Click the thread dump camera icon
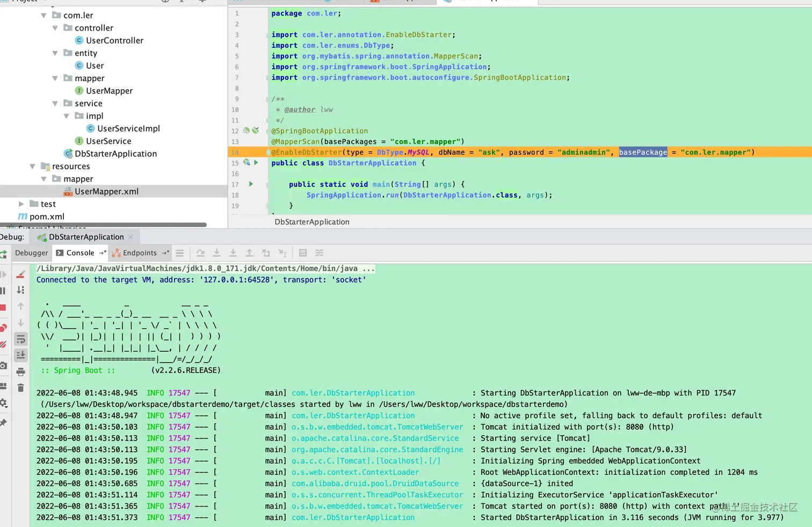Image resolution: width=812 pixels, height=527 pixels. tap(3, 366)
